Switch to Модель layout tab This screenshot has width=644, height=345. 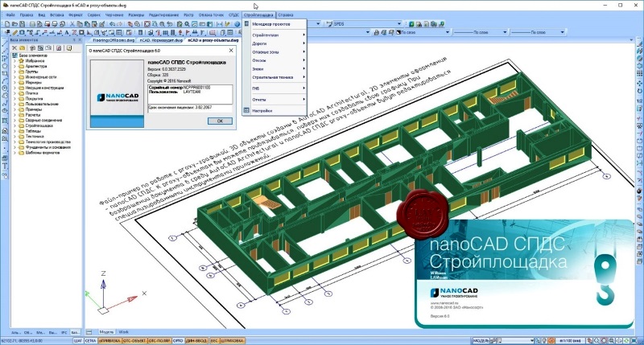(x=106, y=332)
